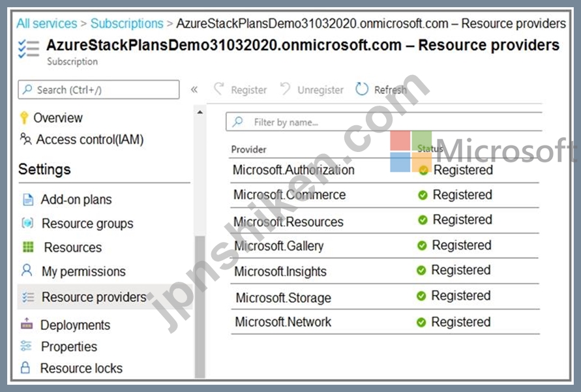
Task: Sort by the Provider column header
Action: pos(248,149)
